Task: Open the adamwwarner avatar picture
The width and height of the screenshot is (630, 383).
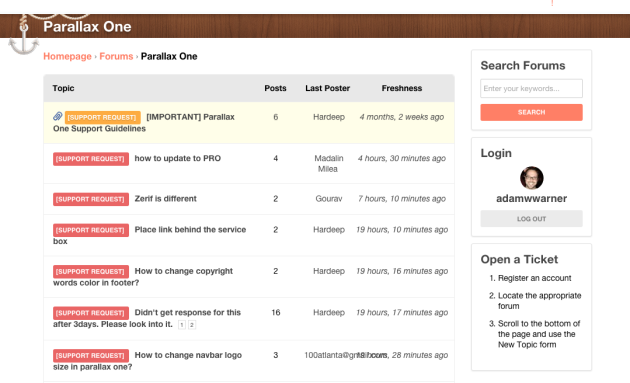Action: [532, 178]
